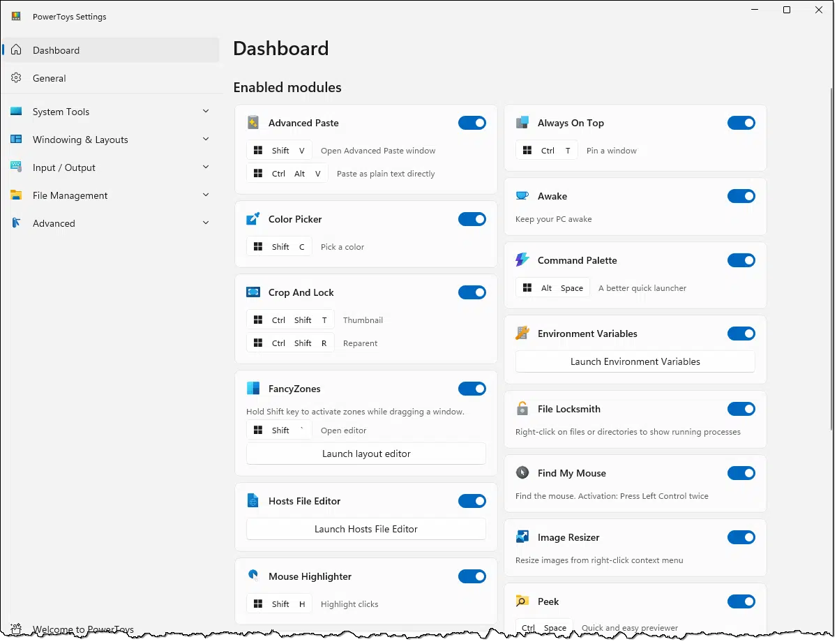
Task: Select Dashboard in the navigation pane
Action: tap(111, 50)
